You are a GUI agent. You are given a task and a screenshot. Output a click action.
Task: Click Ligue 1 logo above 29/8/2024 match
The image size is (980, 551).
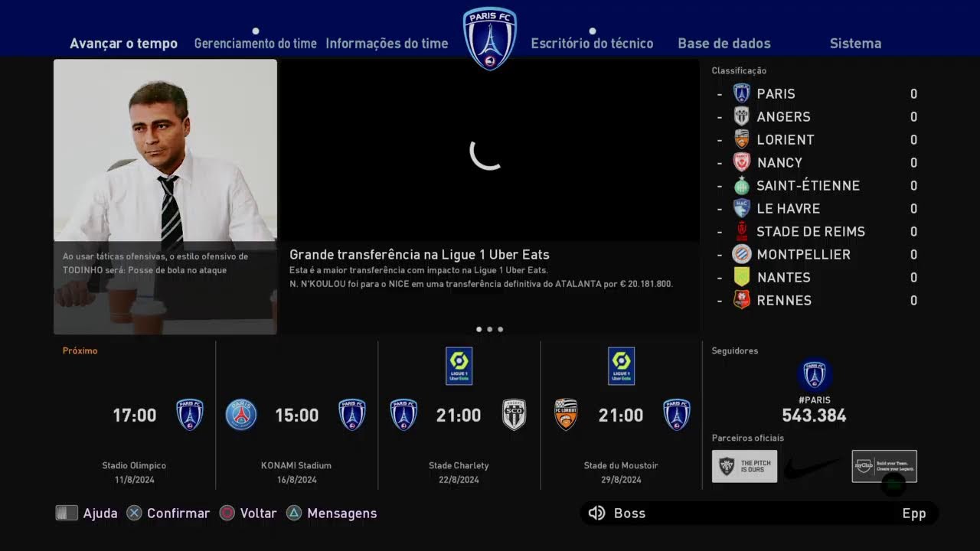pos(621,366)
